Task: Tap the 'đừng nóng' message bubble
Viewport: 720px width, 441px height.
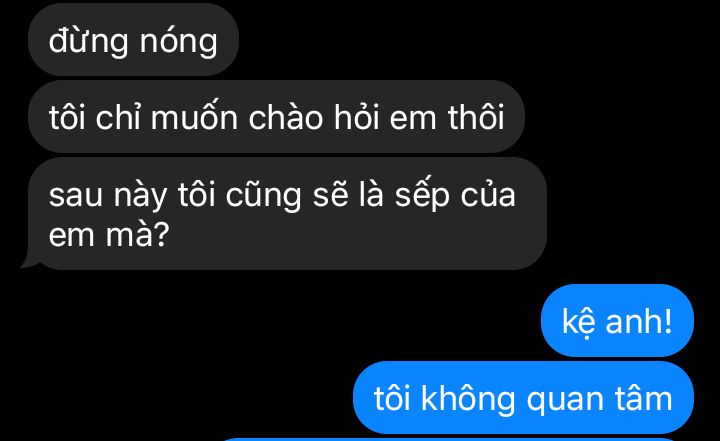Action: point(133,40)
